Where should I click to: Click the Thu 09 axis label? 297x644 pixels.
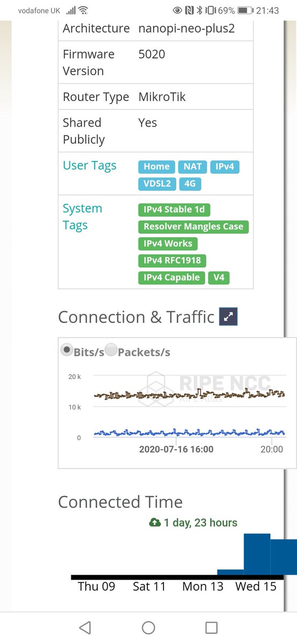point(96,586)
